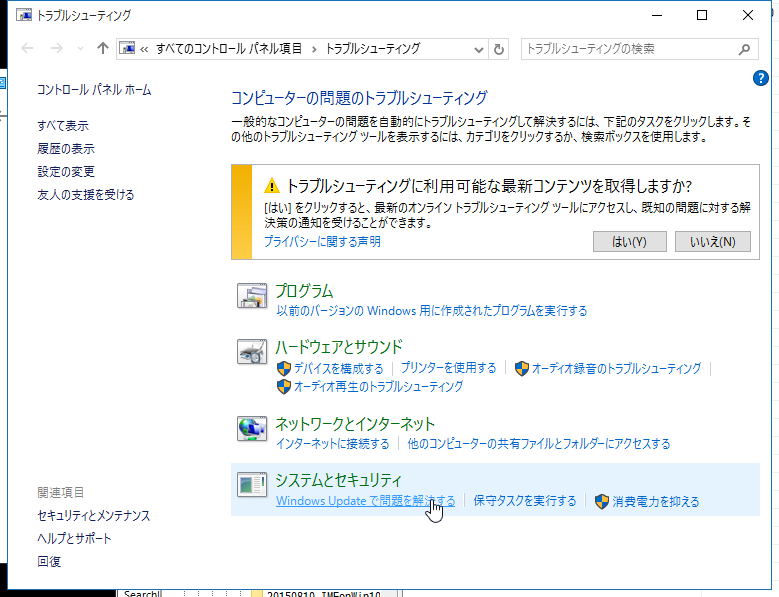Click the troubleshooting icon in the title bar
Screen dimensions: 779x597
pos(23,15)
